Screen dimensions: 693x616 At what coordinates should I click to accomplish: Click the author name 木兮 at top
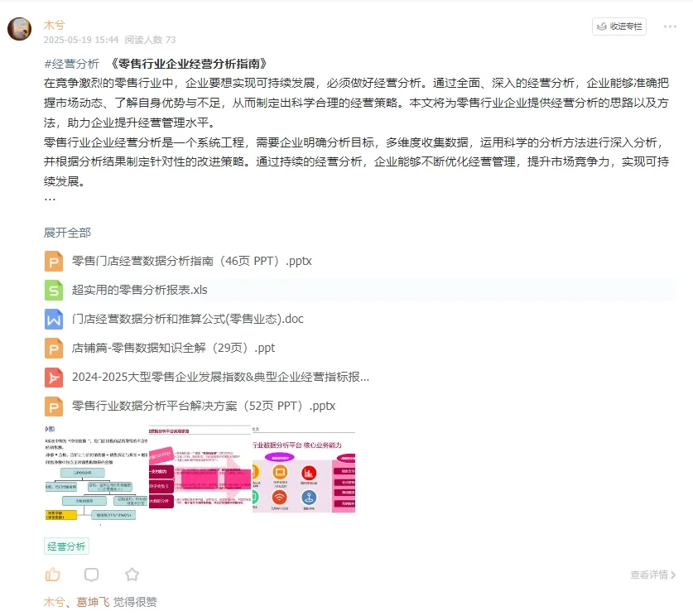tap(54, 25)
